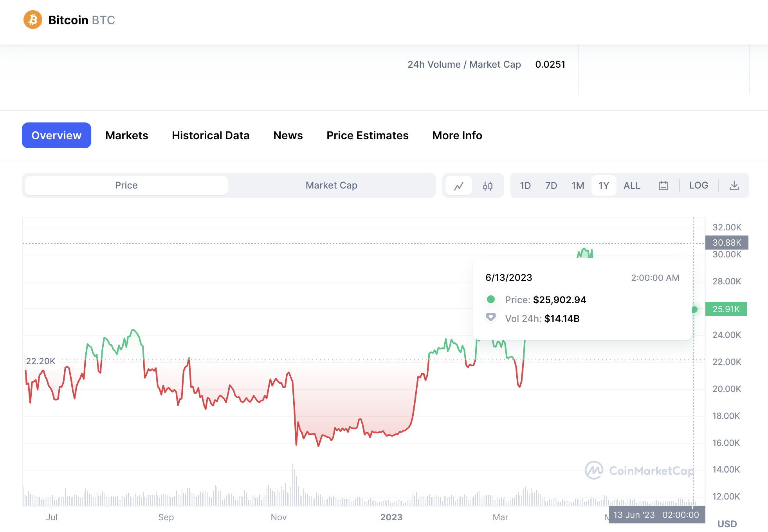Set chart range to 1Y
Viewport: 768px width, 532px height.
pyautogui.click(x=604, y=185)
